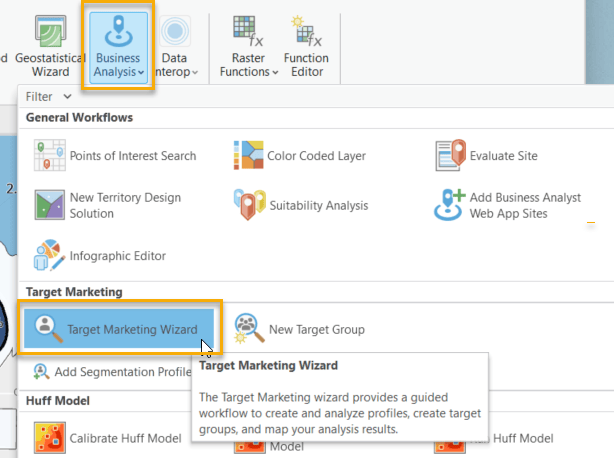Click New Territory Design Solution icon
The width and height of the screenshot is (614, 458).
tap(49, 205)
